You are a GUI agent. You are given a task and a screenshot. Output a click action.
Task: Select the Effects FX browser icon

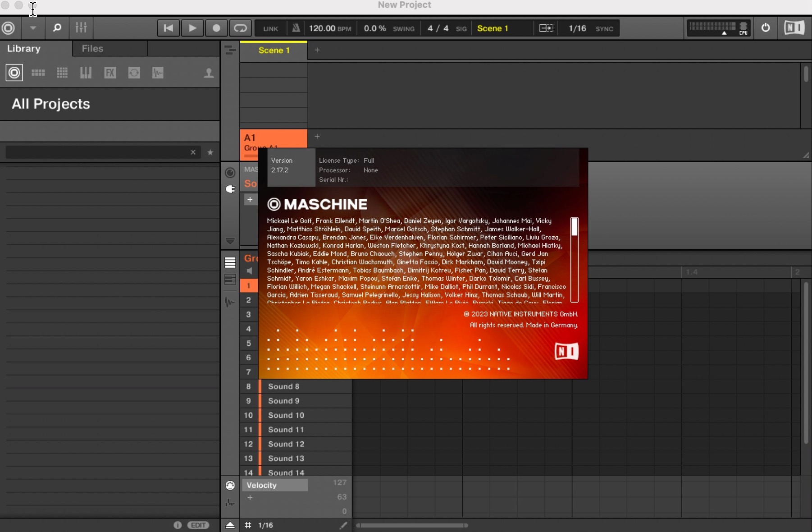(x=110, y=73)
